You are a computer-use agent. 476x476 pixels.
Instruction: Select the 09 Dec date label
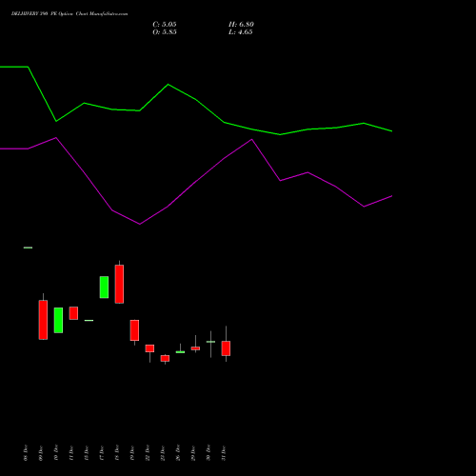(41, 453)
